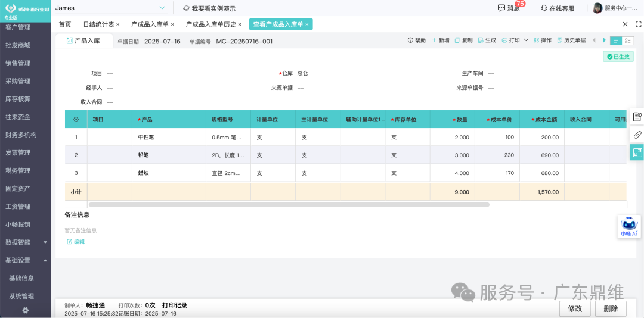Image resolution: width=644 pixels, height=318 pixels.
Task: Select the 产品入库 document tab
Action: (x=84, y=40)
